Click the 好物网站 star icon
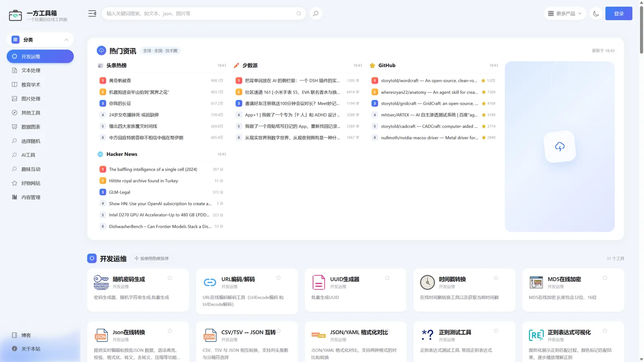 [x=14, y=183]
